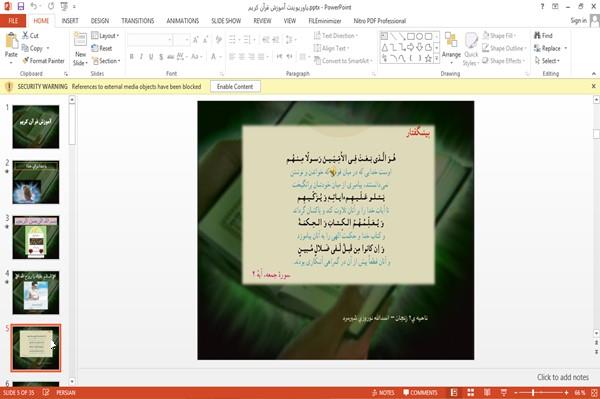Click to add notes field
Screen dimensions: 600x399
[x=562, y=377]
